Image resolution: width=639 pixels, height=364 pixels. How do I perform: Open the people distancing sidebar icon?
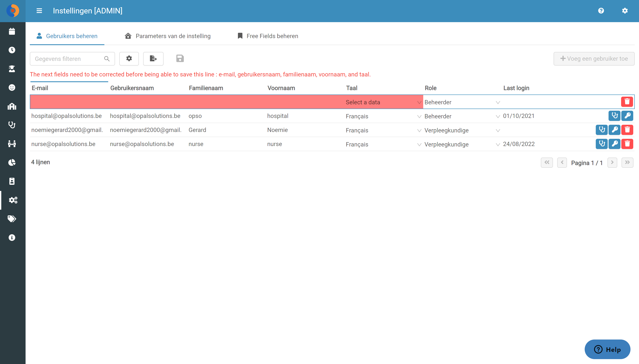click(x=12, y=143)
